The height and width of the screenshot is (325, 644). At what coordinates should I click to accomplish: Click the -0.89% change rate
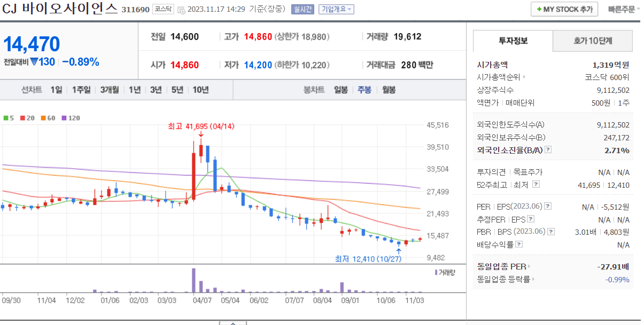(80, 62)
